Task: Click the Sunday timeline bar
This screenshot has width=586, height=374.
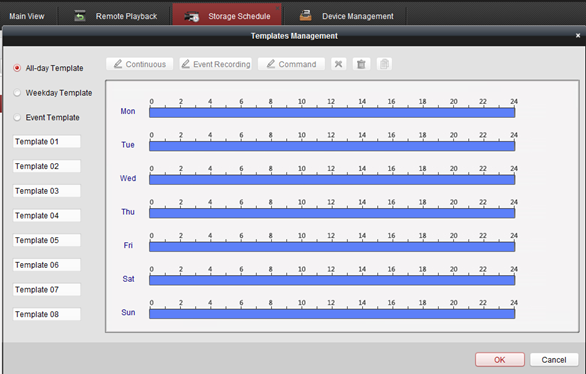Action: pos(332,314)
